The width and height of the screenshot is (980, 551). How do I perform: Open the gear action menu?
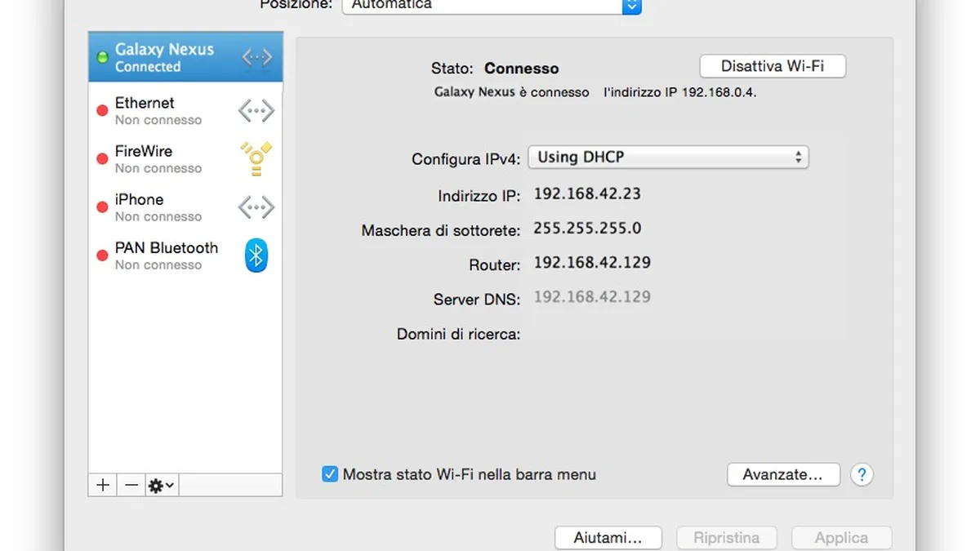click(162, 485)
